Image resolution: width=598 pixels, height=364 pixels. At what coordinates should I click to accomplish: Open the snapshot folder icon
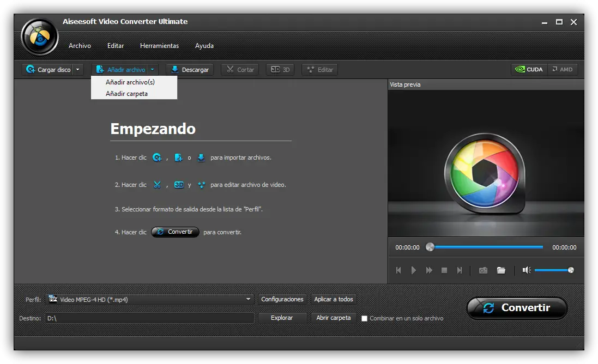click(x=501, y=270)
